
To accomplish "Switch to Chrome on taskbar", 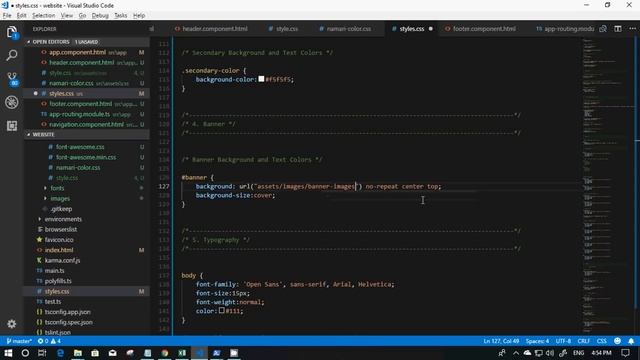I will (x=165, y=353).
